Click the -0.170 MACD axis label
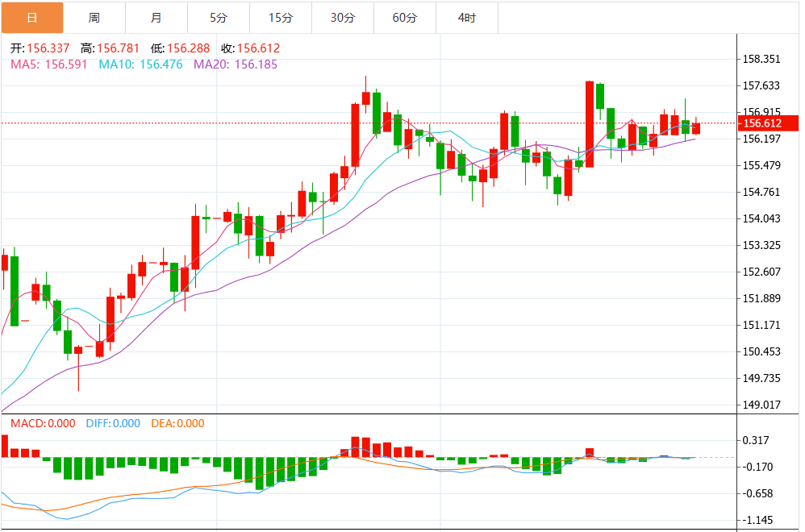The height and width of the screenshot is (532, 805). pos(757,467)
